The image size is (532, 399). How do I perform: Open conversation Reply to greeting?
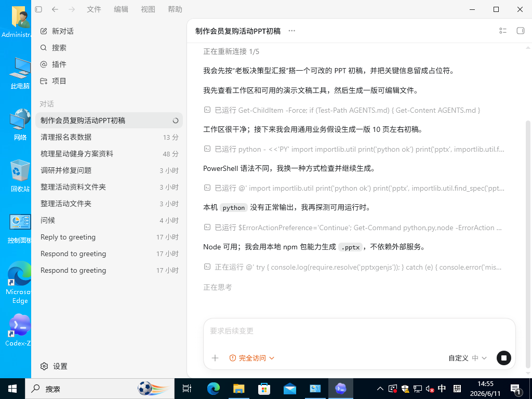click(109, 237)
